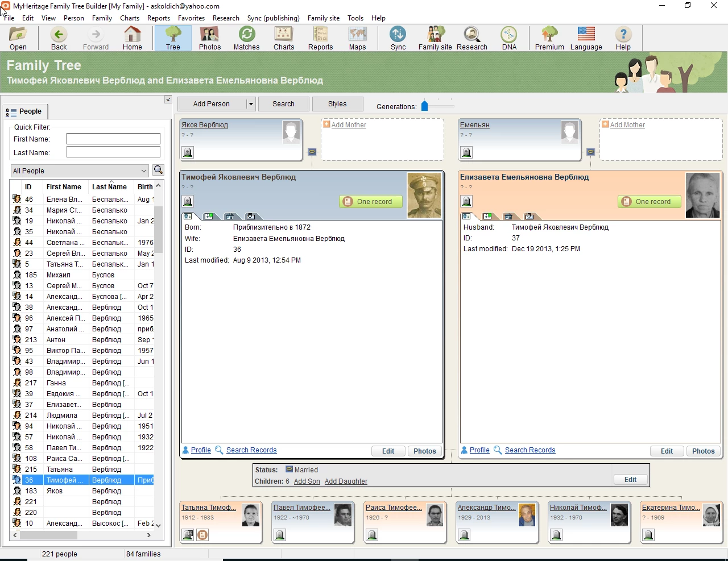Launch the DNA toolbar icon

pyautogui.click(x=508, y=38)
